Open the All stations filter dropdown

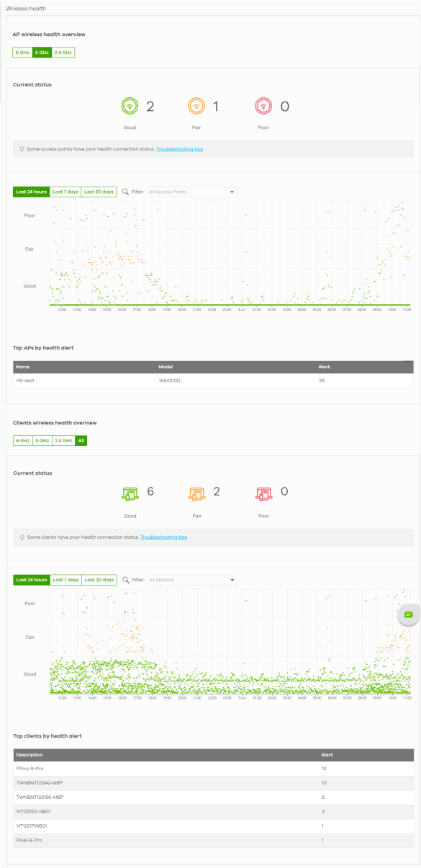(x=191, y=580)
